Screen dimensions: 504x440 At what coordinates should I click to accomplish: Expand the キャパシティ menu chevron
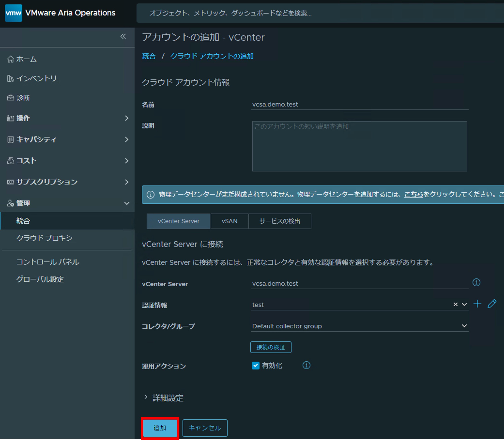coord(126,140)
